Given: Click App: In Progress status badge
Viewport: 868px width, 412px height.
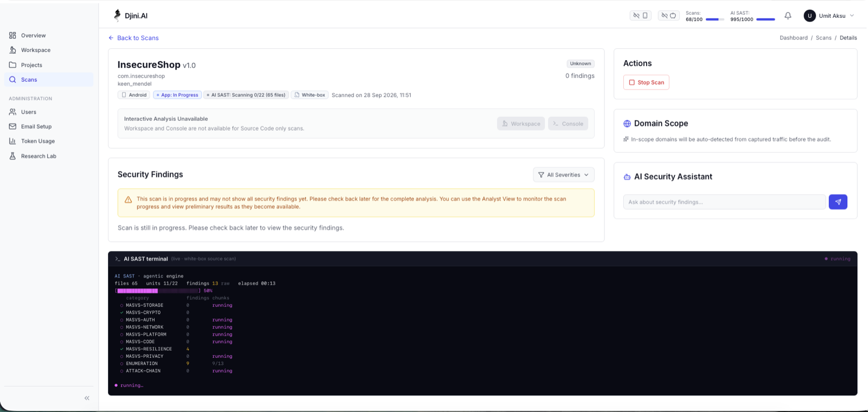Looking at the screenshot, I should (177, 95).
